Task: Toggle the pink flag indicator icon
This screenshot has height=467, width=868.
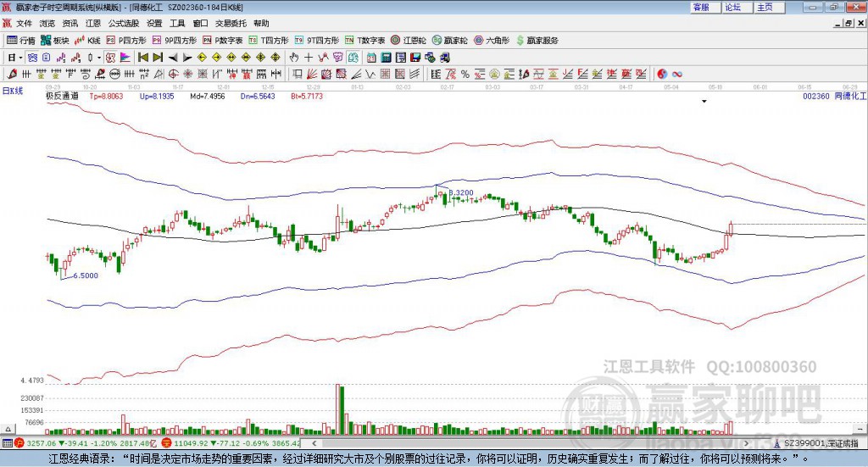Action: tap(125, 58)
